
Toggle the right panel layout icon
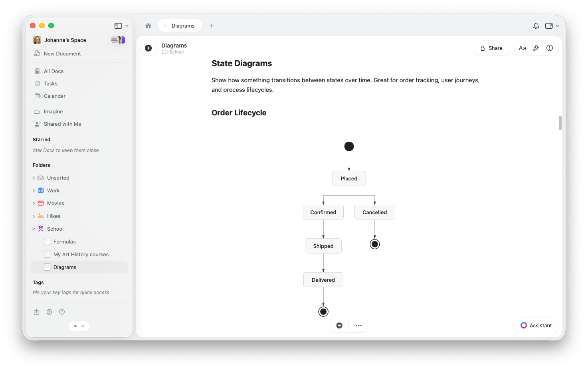pyautogui.click(x=548, y=26)
